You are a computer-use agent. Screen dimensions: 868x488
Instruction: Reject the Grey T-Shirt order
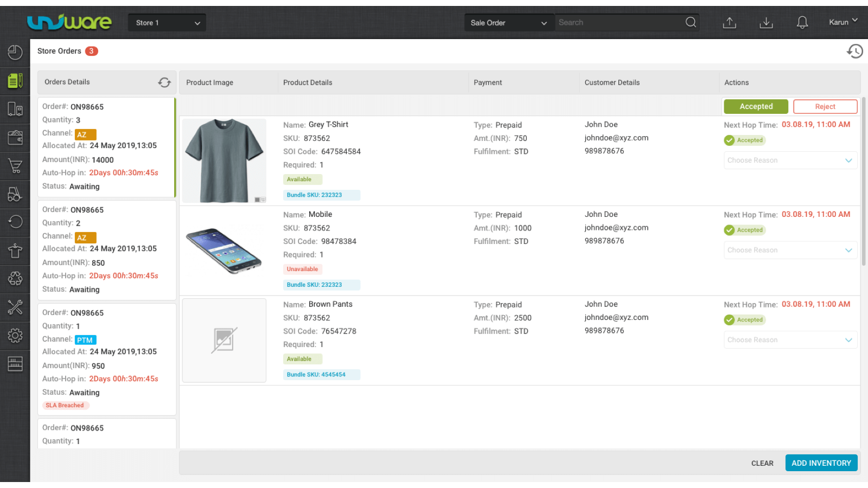[x=825, y=106]
